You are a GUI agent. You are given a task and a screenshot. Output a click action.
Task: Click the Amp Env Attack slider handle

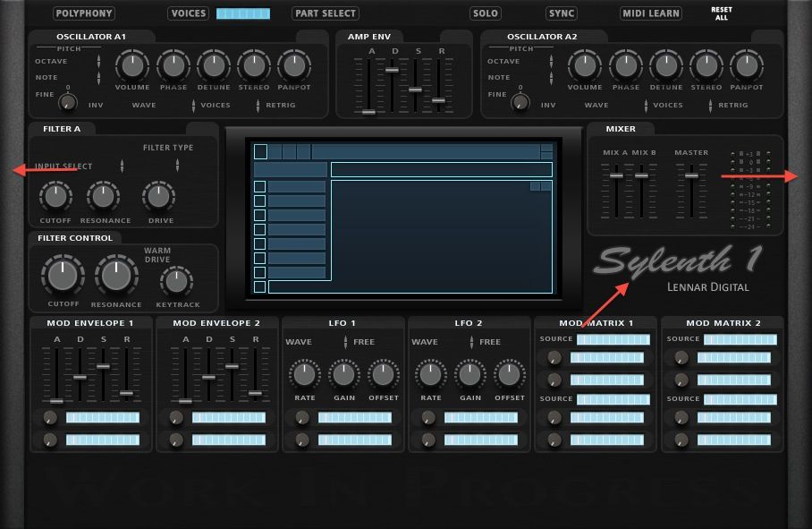click(368, 111)
